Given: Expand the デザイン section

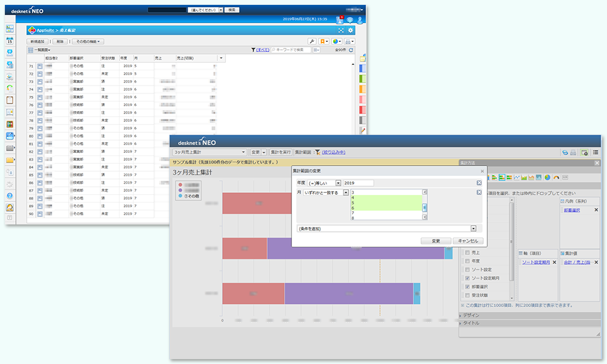Looking at the screenshot, I should coord(470,315).
